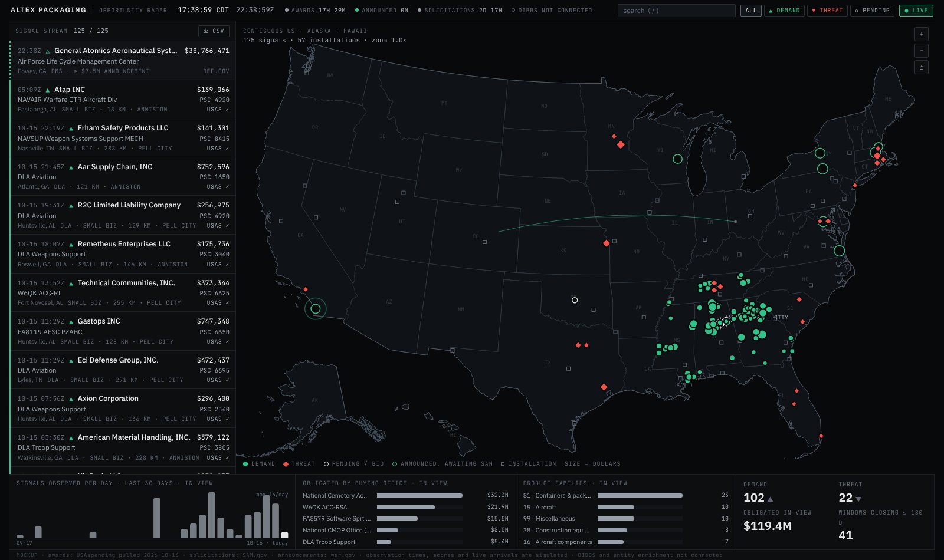Focus the search field

(677, 11)
